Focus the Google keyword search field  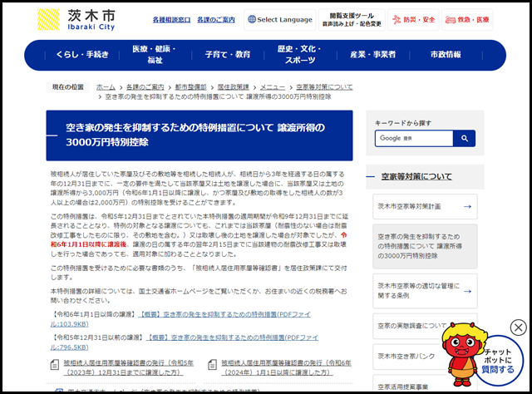coord(414,138)
